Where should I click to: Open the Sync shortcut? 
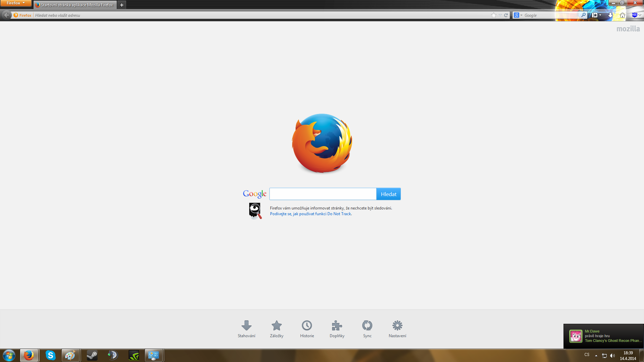[367, 328]
